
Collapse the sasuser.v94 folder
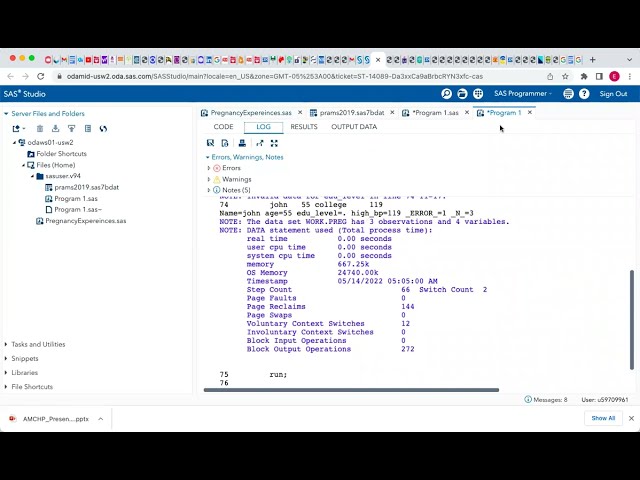[x=32, y=176]
